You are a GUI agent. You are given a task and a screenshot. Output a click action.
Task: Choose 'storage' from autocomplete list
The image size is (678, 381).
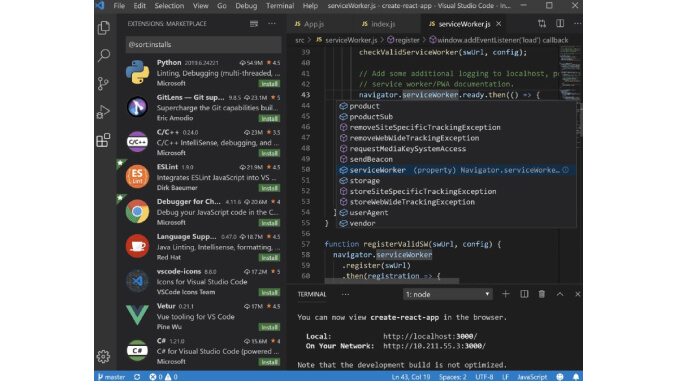[457, 181]
